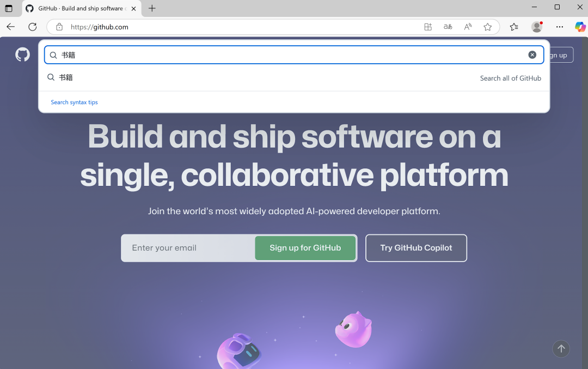The image size is (588, 369).
Task: Open the split screen icon
Action: (x=428, y=27)
